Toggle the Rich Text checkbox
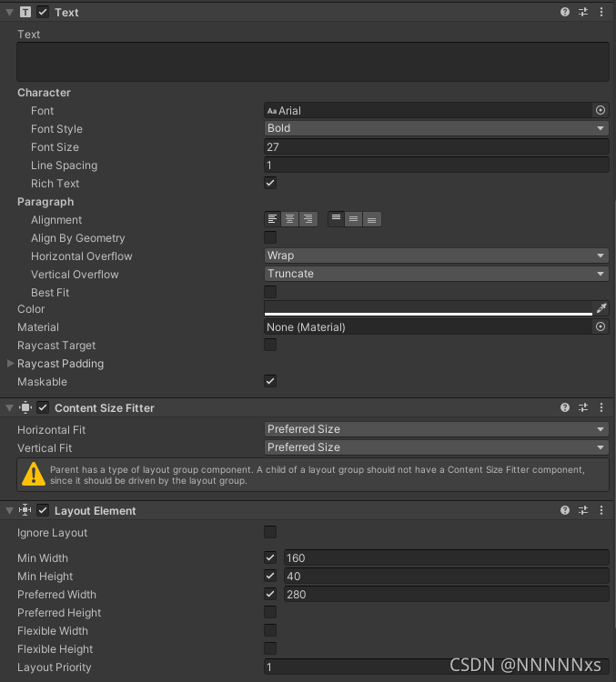Viewport: 616px width, 682px height. (270, 183)
